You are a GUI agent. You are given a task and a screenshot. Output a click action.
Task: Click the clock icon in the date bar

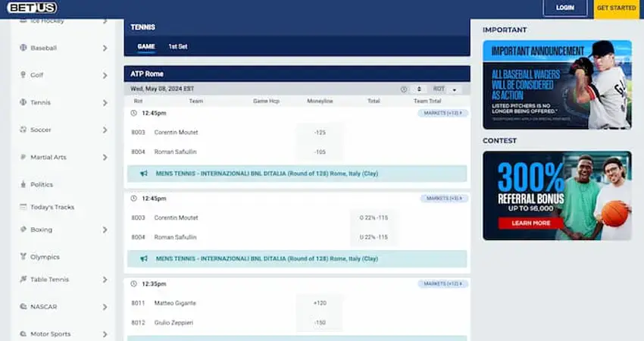(x=404, y=89)
